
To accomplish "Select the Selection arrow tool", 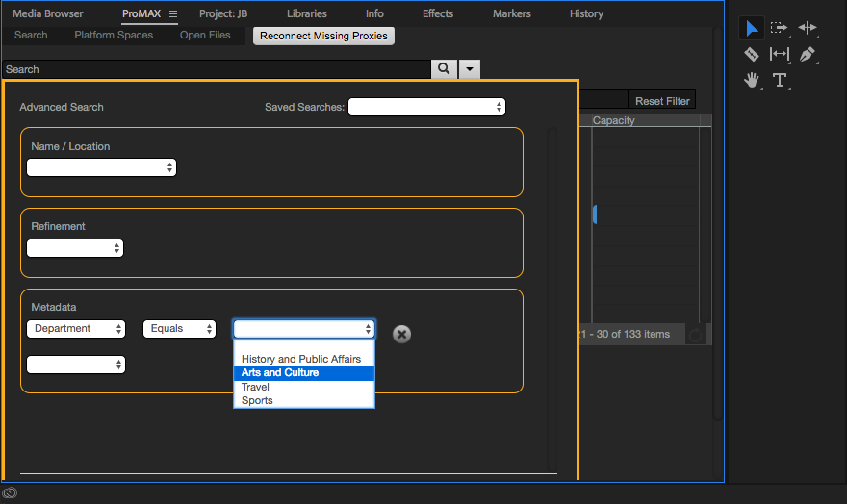I will [752, 29].
